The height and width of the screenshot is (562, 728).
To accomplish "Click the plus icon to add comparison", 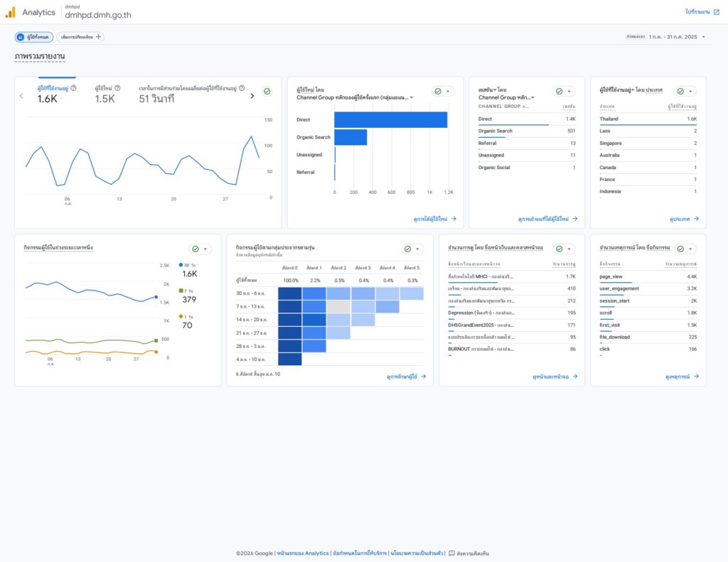I will point(99,37).
